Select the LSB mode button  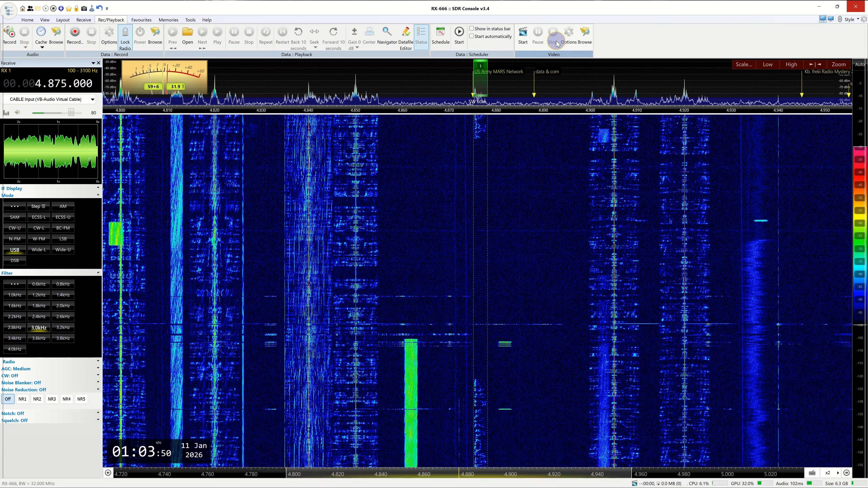point(63,239)
